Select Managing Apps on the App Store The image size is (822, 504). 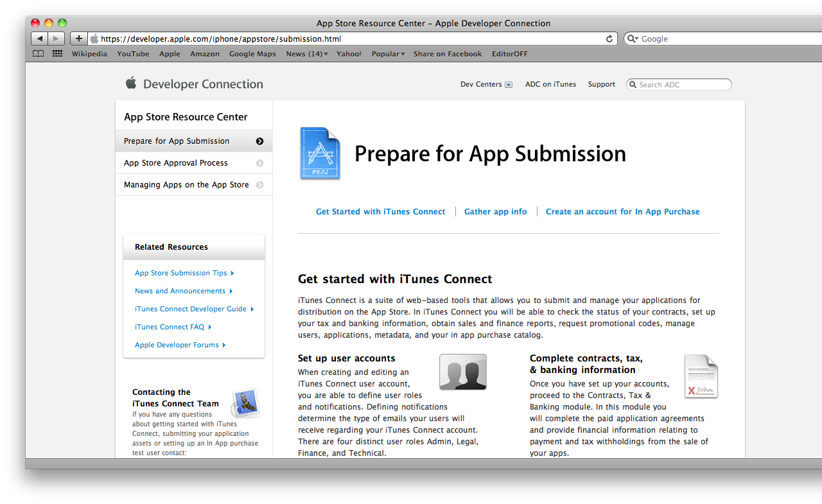pyautogui.click(x=194, y=185)
